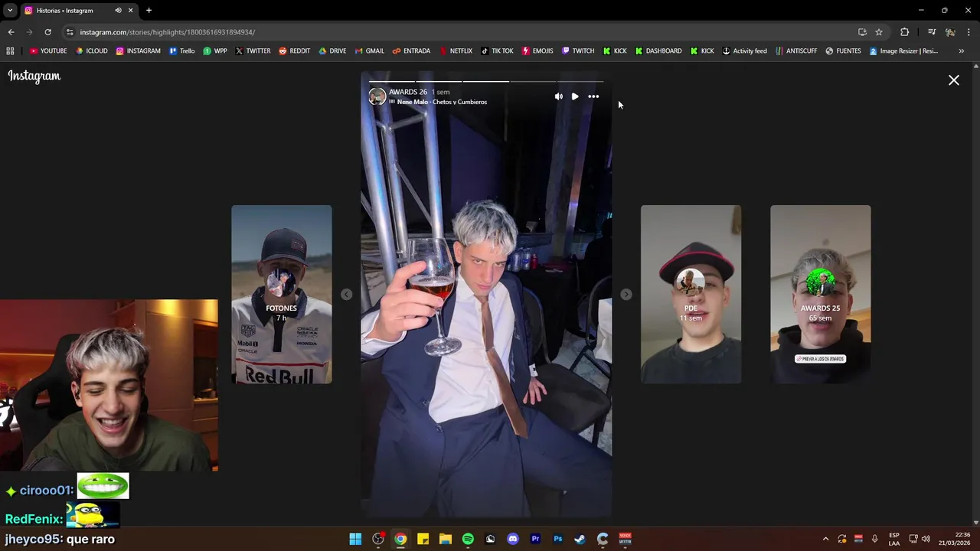The height and width of the screenshot is (551, 980).
Task: Open Discord from the taskbar
Action: point(513,539)
